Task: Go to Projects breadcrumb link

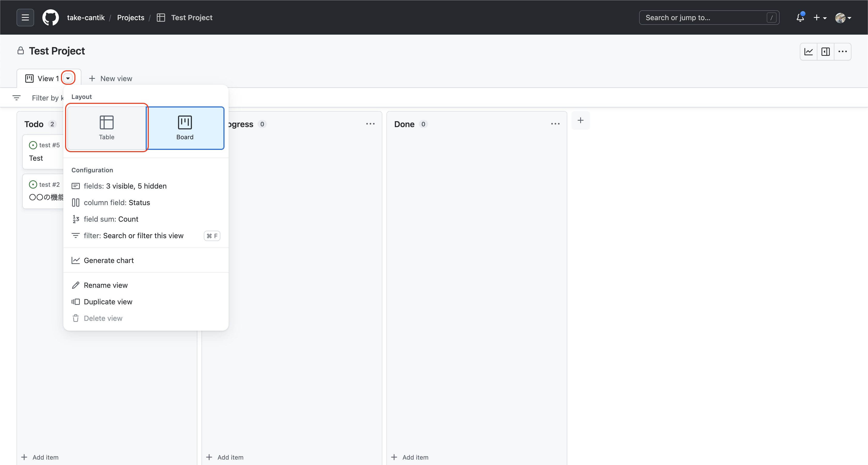Action: [x=130, y=18]
